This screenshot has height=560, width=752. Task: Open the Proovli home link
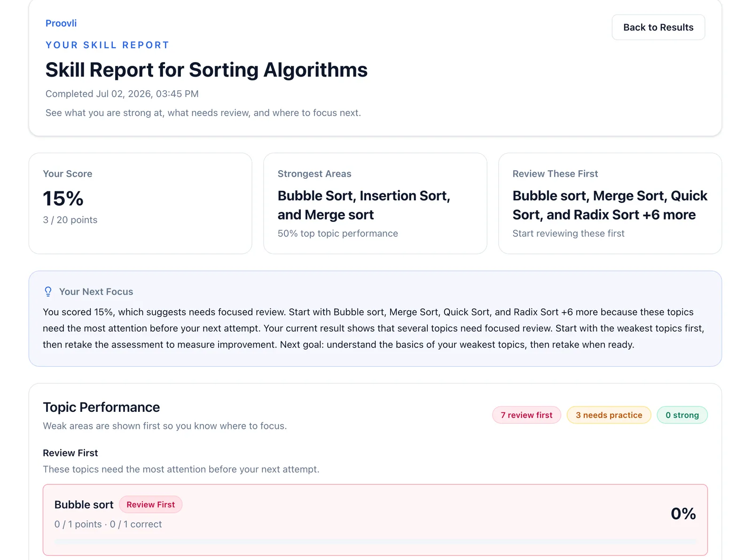(61, 24)
